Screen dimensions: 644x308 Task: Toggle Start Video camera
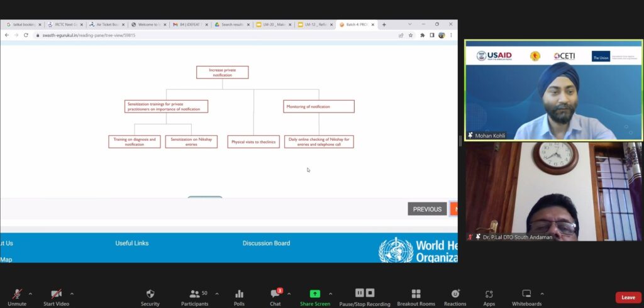click(x=56, y=294)
